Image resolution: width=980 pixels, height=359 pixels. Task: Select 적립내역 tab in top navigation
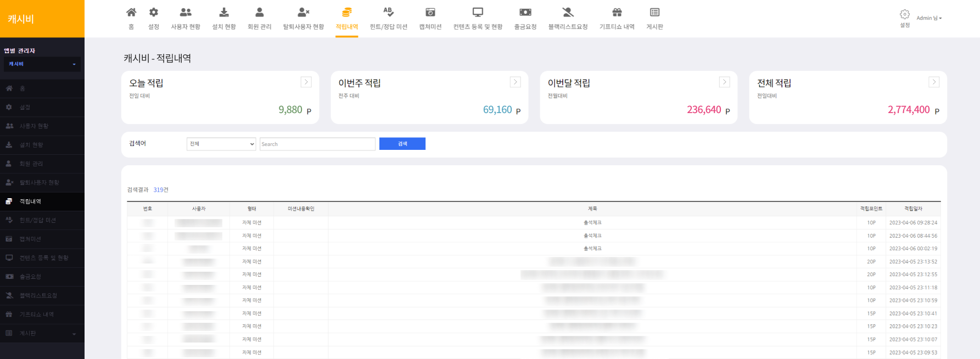click(x=347, y=19)
